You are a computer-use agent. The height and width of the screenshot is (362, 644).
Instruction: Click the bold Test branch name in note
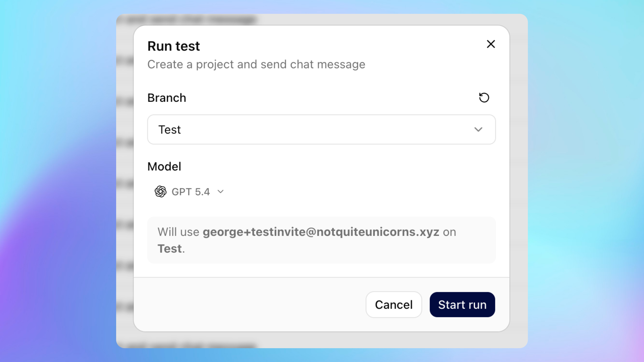tap(170, 249)
